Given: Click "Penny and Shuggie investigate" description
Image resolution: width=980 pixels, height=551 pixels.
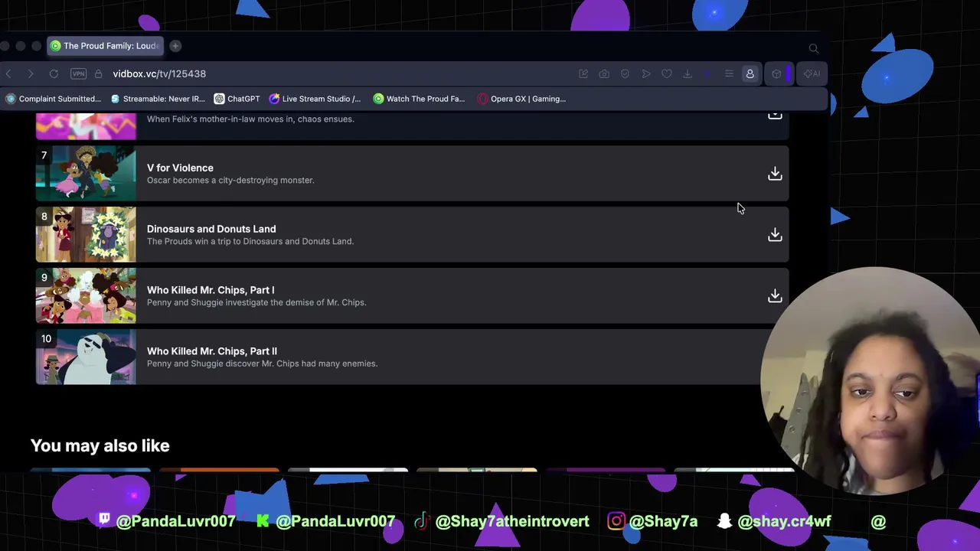Looking at the screenshot, I should (256, 303).
